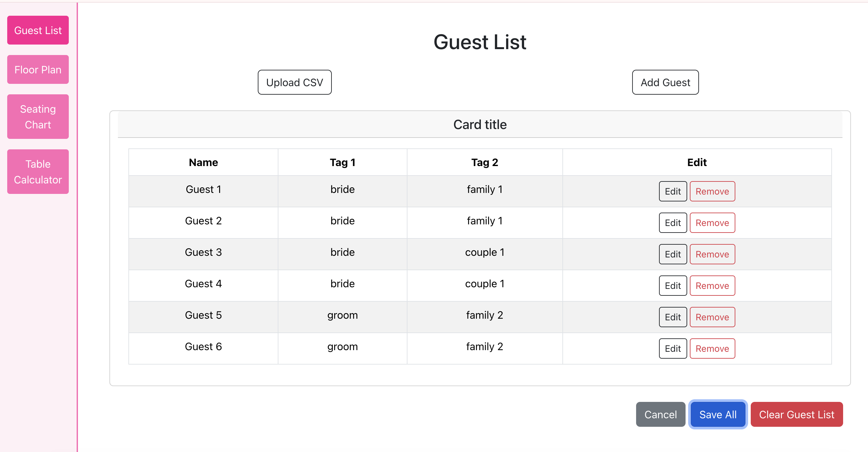Image resolution: width=868 pixels, height=452 pixels.
Task: Cancel the guest list changes
Action: coord(660,414)
